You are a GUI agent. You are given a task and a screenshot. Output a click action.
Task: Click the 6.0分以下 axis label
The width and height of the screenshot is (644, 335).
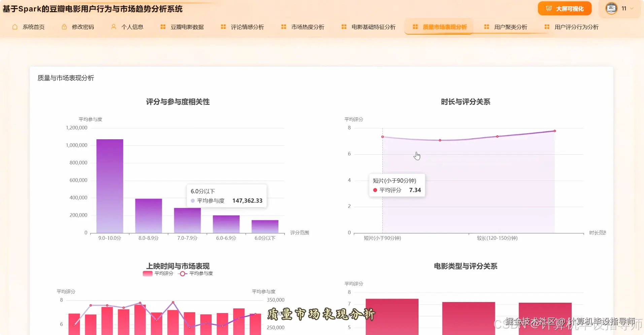[265, 238]
